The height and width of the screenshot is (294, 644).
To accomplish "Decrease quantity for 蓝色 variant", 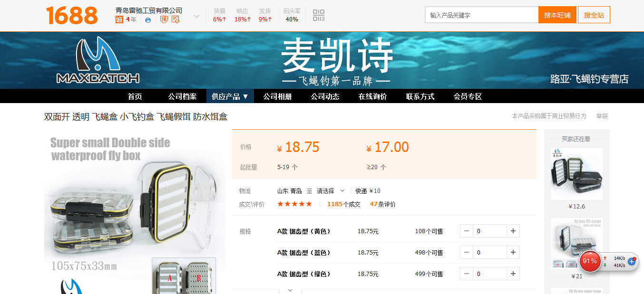I will 467,253.
